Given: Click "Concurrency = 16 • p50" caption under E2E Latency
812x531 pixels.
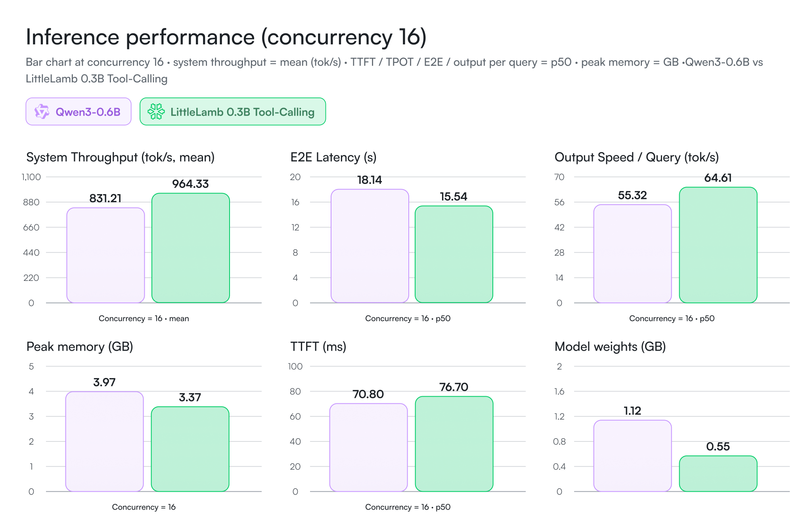Looking at the screenshot, I should [x=408, y=318].
